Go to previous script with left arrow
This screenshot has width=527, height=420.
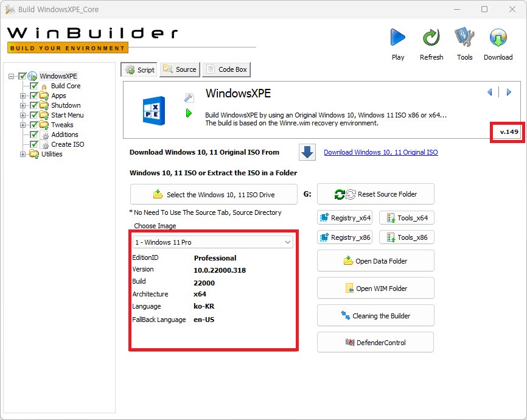click(x=490, y=92)
